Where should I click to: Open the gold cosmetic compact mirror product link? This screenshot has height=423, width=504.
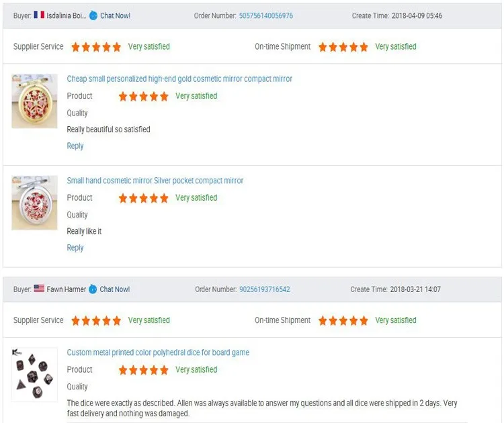pyautogui.click(x=179, y=79)
